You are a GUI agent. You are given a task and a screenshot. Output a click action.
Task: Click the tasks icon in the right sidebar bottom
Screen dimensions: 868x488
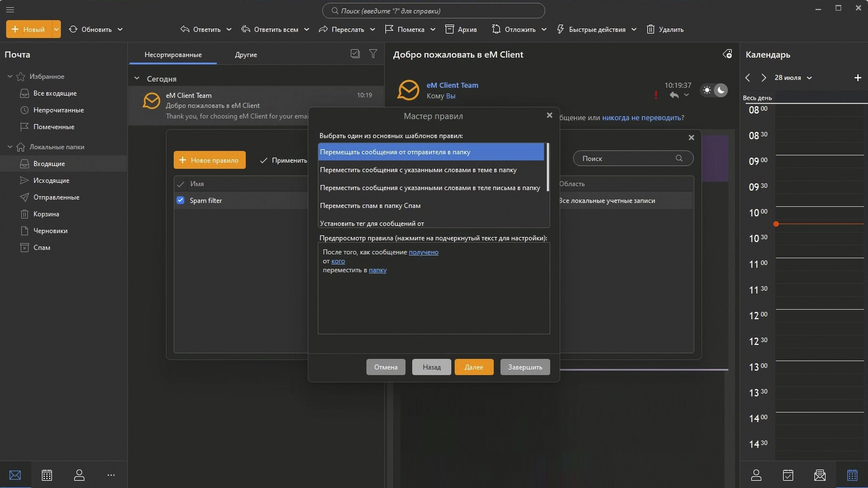coord(788,475)
